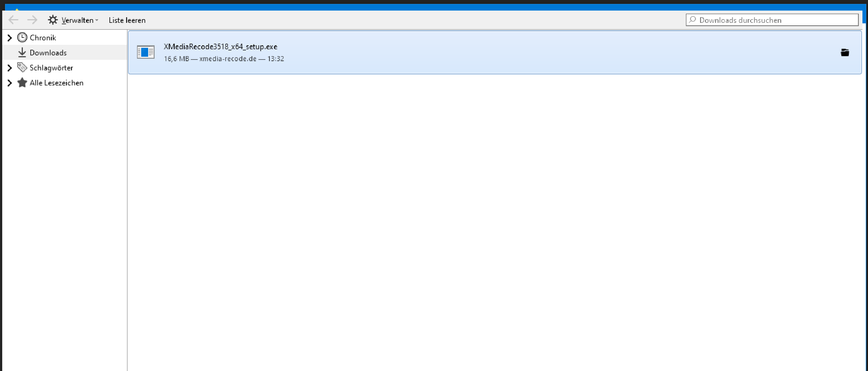
Task: Open the Verwalten dropdown menu
Action: coord(79,20)
